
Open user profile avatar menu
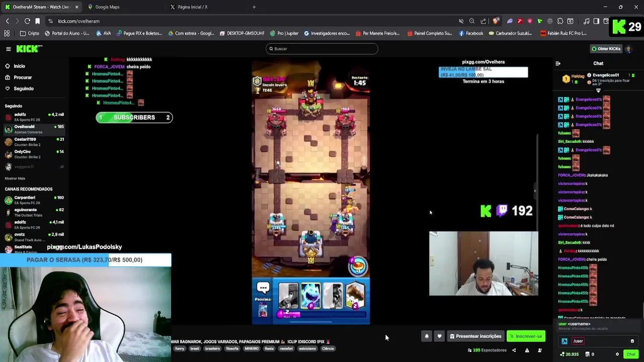(x=628, y=49)
